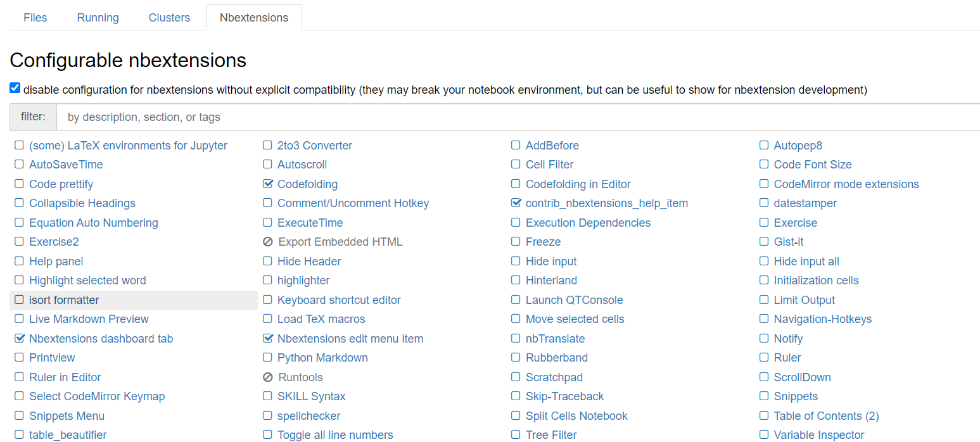Open the Table of Contents (2) link

(826, 416)
